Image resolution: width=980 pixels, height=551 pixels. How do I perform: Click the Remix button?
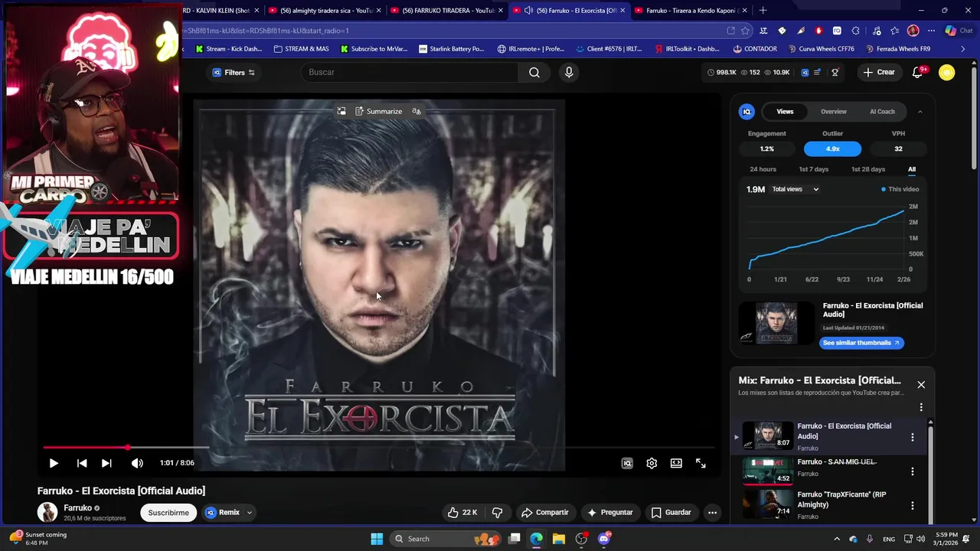222,513
